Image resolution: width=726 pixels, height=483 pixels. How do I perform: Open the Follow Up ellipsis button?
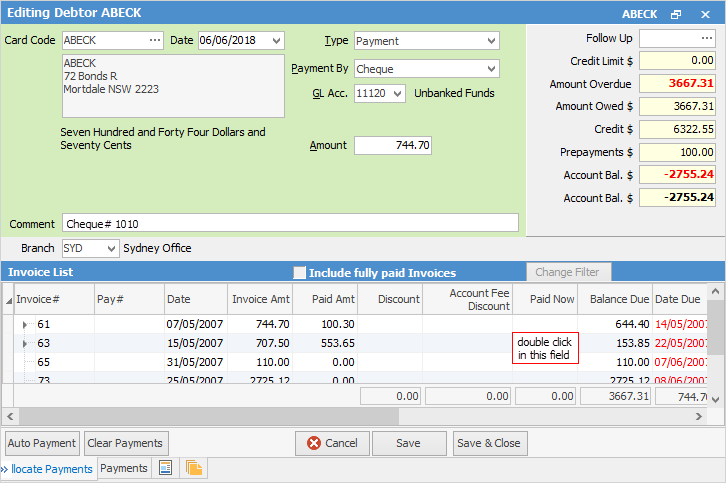tap(705, 39)
